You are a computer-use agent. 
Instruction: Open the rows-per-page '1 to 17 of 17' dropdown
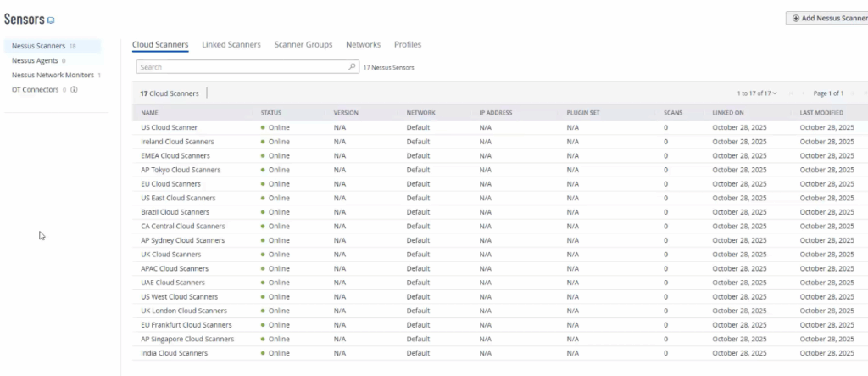point(757,93)
